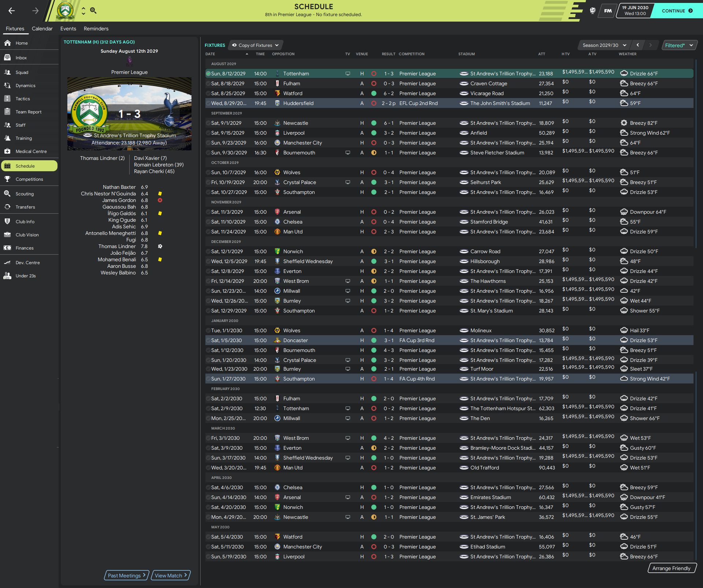
Task: Open Competitions section
Action: 29,179
